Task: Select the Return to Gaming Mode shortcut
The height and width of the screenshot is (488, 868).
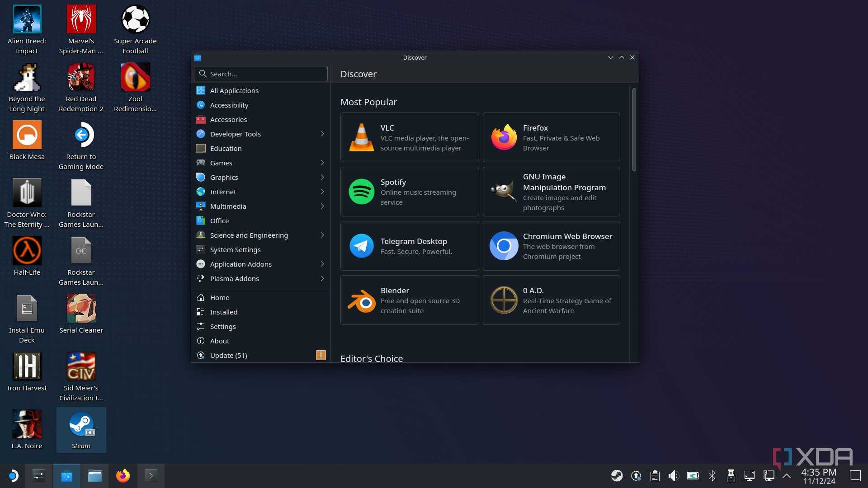Action: coord(81,146)
